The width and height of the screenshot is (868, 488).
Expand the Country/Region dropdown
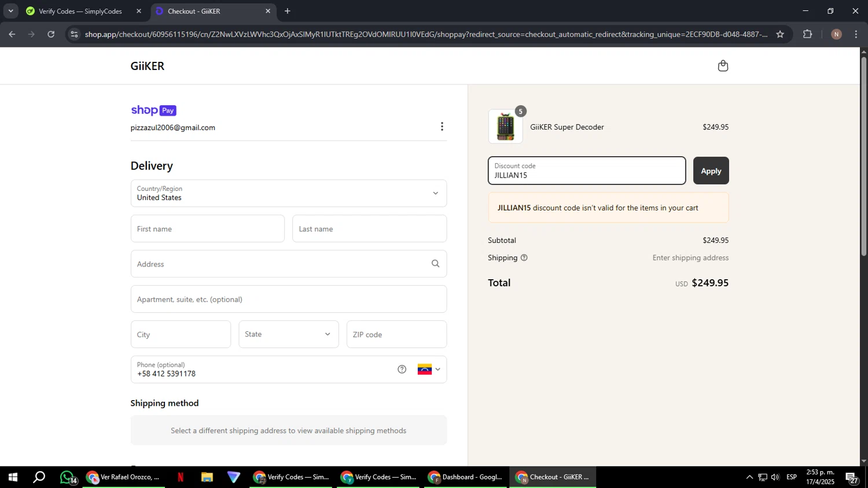click(289, 193)
